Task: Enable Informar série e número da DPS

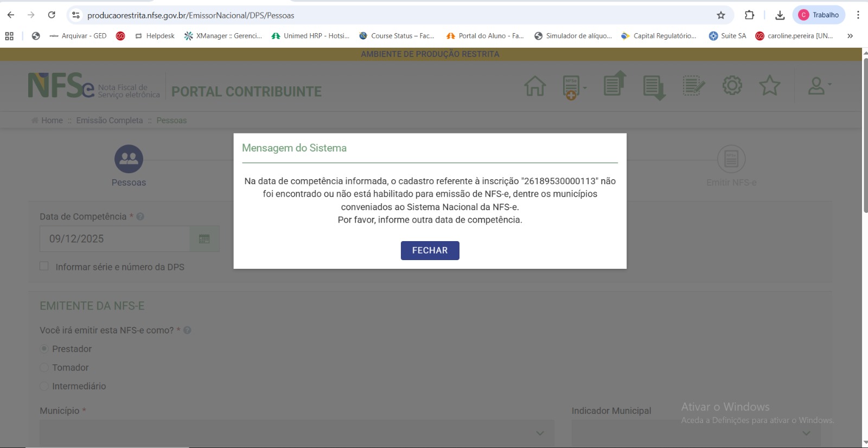Action: (44, 266)
